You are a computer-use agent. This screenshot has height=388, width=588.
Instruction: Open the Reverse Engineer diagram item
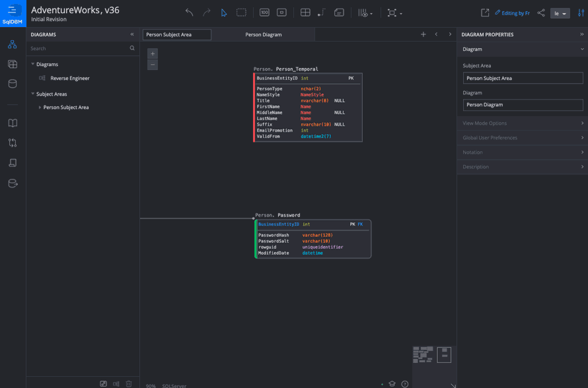[x=69, y=78]
